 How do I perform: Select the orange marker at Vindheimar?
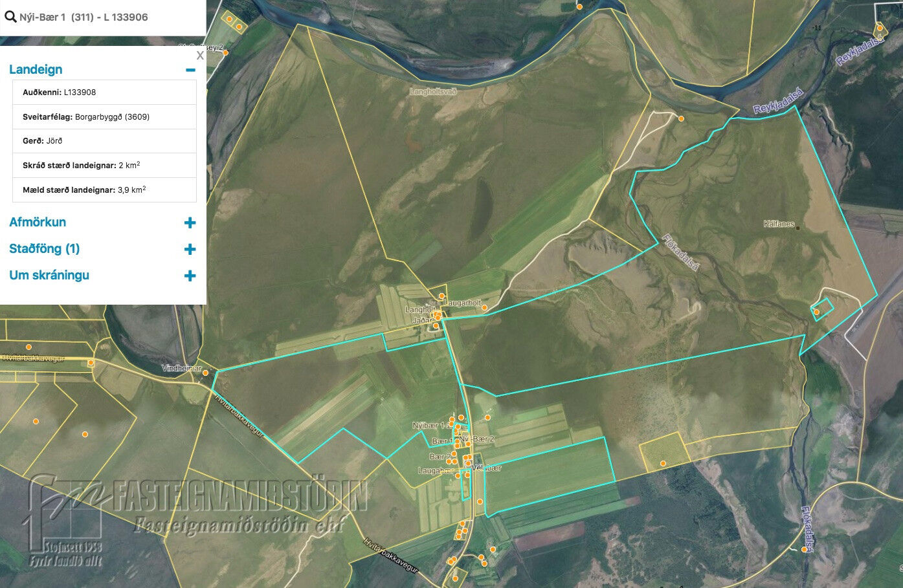pyautogui.click(x=206, y=373)
